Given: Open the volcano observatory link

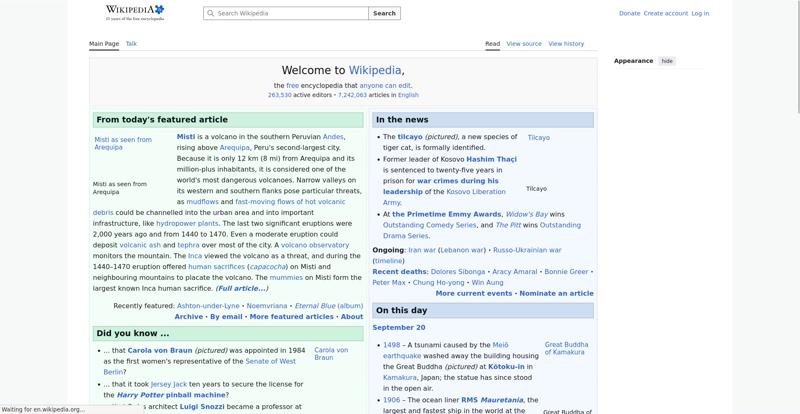Looking at the screenshot, I should tap(315, 245).
